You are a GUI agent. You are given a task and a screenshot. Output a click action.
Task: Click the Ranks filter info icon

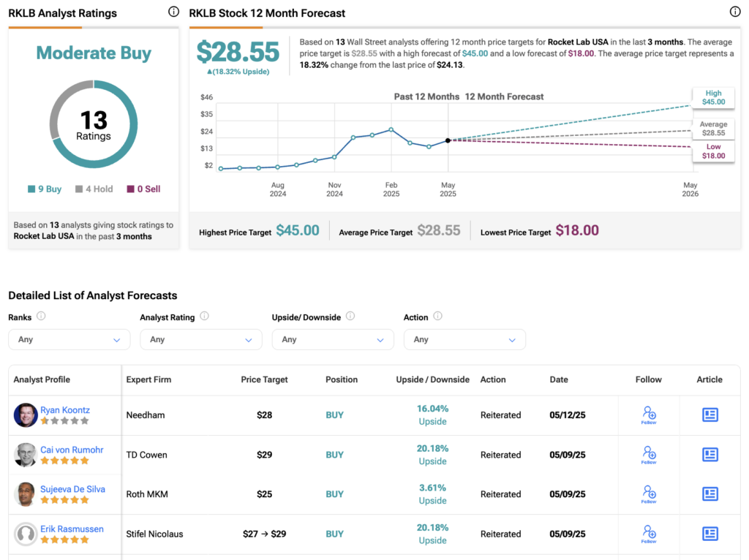click(41, 317)
